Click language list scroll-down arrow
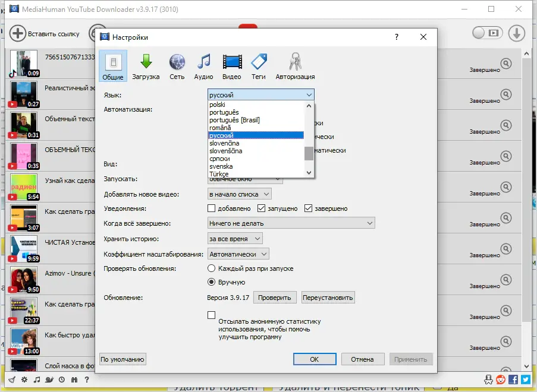This screenshot has height=392, width=537. point(309,173)
